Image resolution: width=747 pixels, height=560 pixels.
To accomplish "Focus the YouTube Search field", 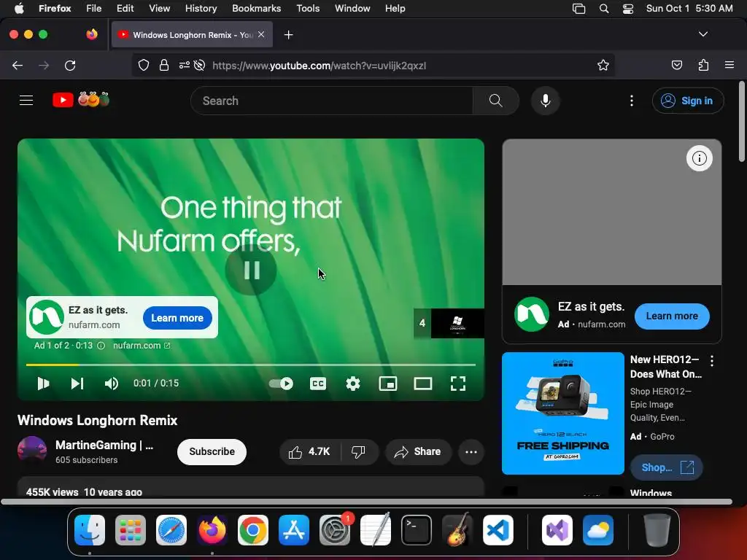I will click(x=332, y=101).
